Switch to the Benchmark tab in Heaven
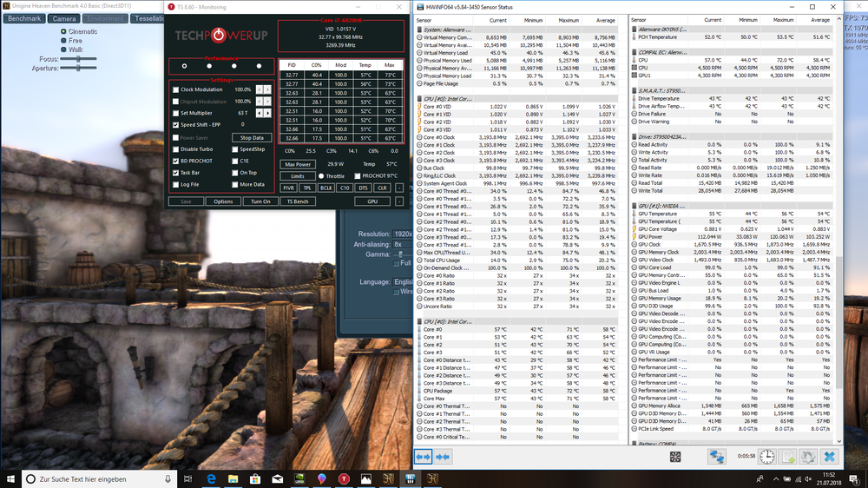 tap(24, 18)
